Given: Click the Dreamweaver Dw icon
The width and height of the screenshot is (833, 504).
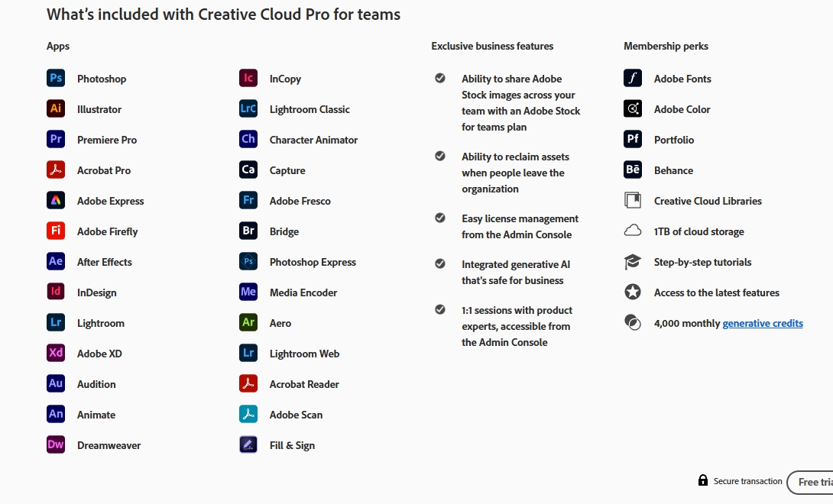Looking at the screenshot, I should pyautogui.click(x=56, y=444).
